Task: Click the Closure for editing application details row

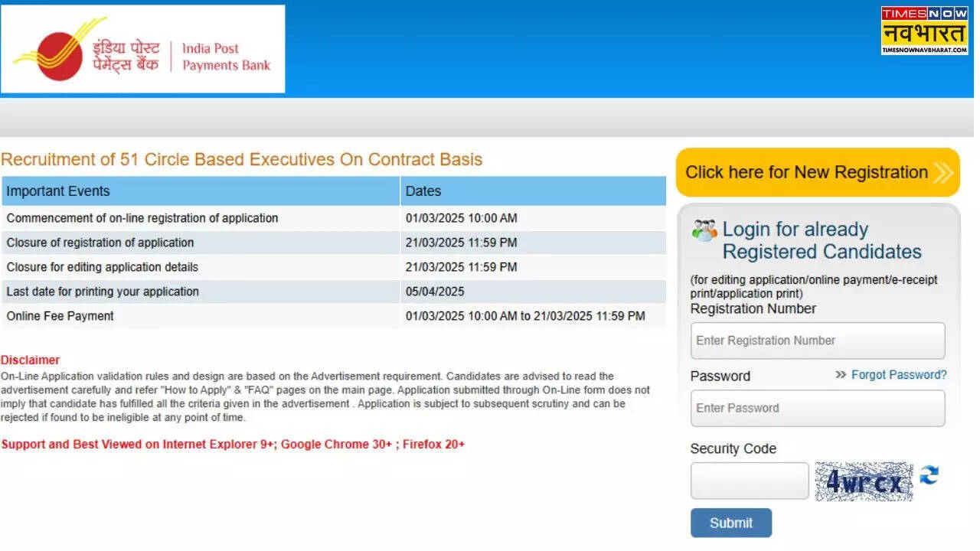Action: tap(333, 267)
